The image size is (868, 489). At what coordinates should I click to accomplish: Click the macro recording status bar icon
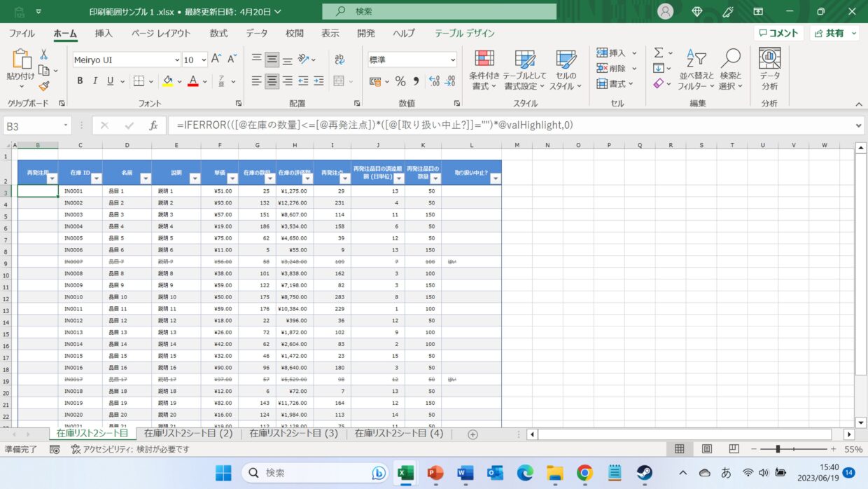coord(55,449)
